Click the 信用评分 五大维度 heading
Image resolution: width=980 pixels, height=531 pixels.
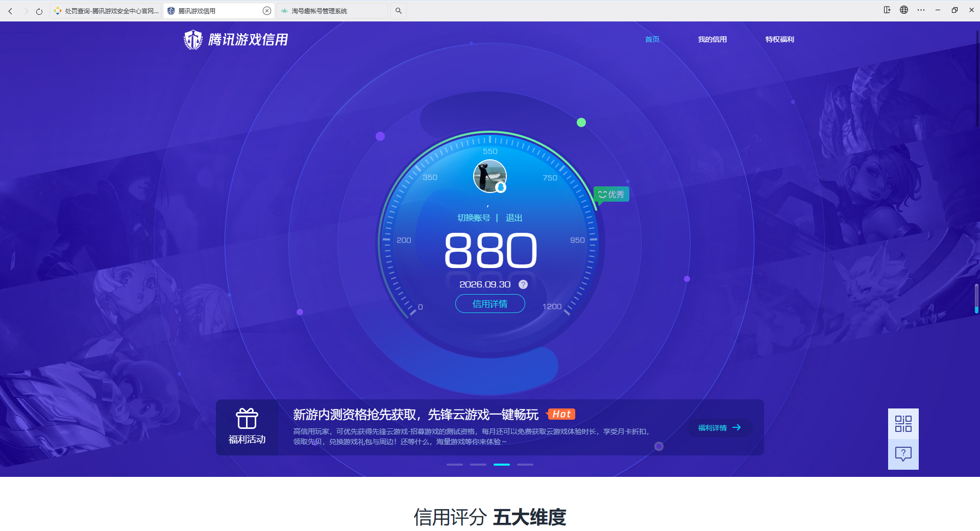tap(490, 517)
